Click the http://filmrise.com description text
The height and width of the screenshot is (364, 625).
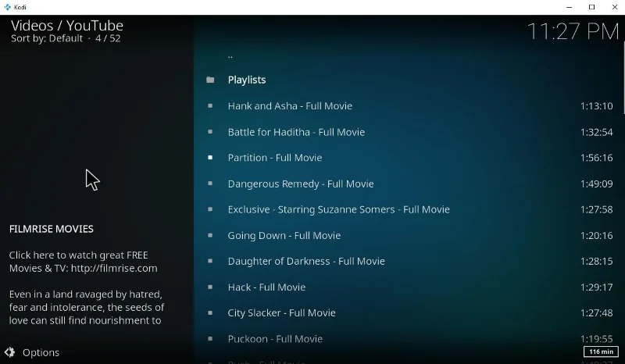114,269
